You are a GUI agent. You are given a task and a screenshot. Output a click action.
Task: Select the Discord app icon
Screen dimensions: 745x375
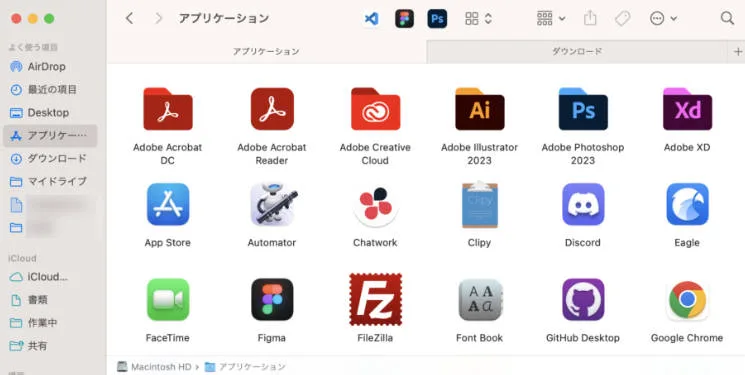point(583,204)
